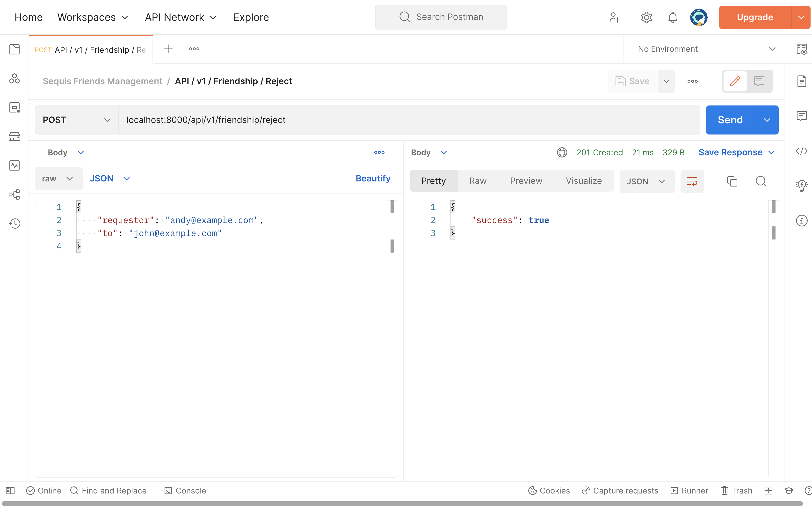Open the Related requests lightbulb icon
The width and height of the screenshot is (812, 508).
tap(802, 186)
